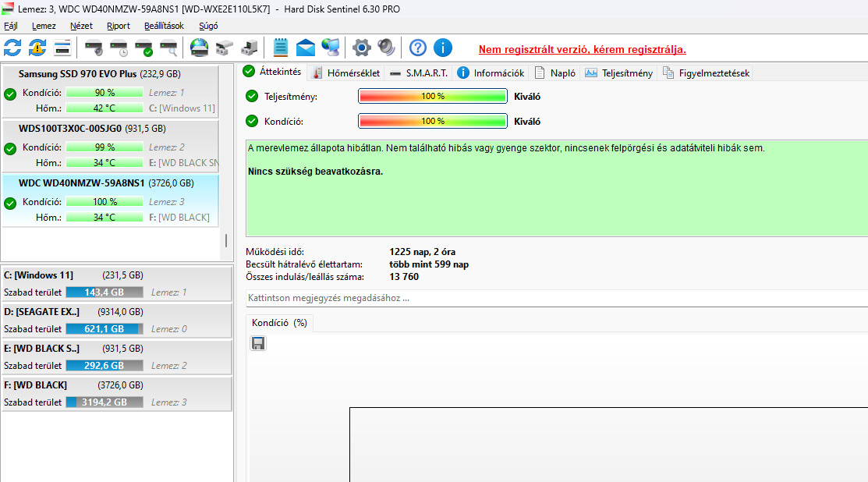
Task: Click the Samsung SSD 90 % condition bar
Action: click(x=104, y=92)
